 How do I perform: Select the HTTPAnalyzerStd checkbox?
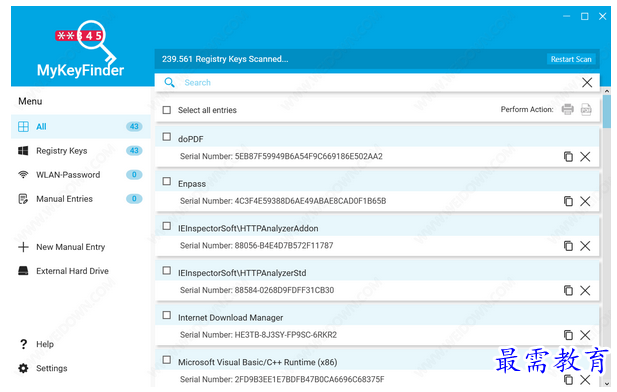pos(167,270)
